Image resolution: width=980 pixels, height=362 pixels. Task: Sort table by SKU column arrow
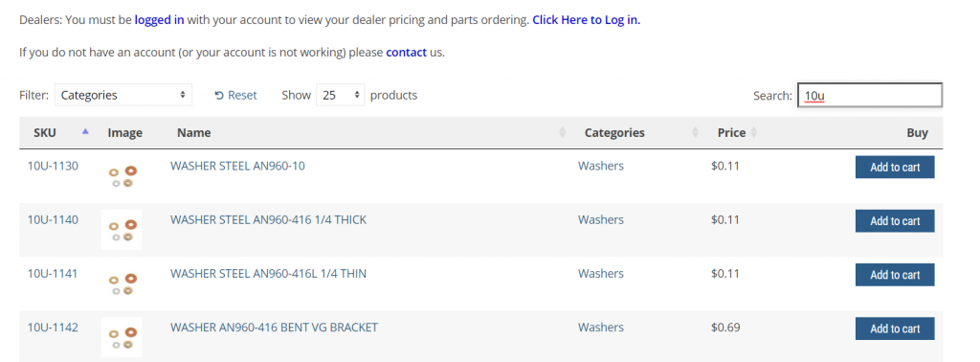(x=85, y=132)
